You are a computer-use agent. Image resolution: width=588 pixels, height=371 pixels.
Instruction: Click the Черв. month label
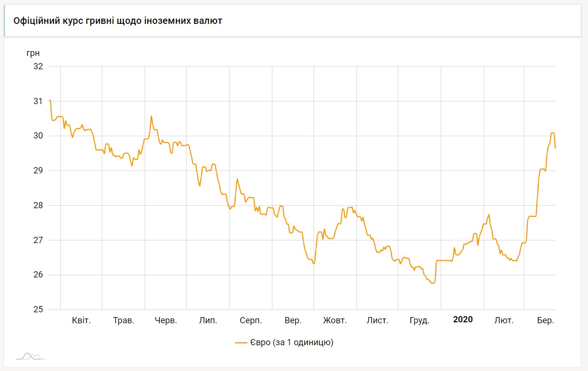[166, 320]
